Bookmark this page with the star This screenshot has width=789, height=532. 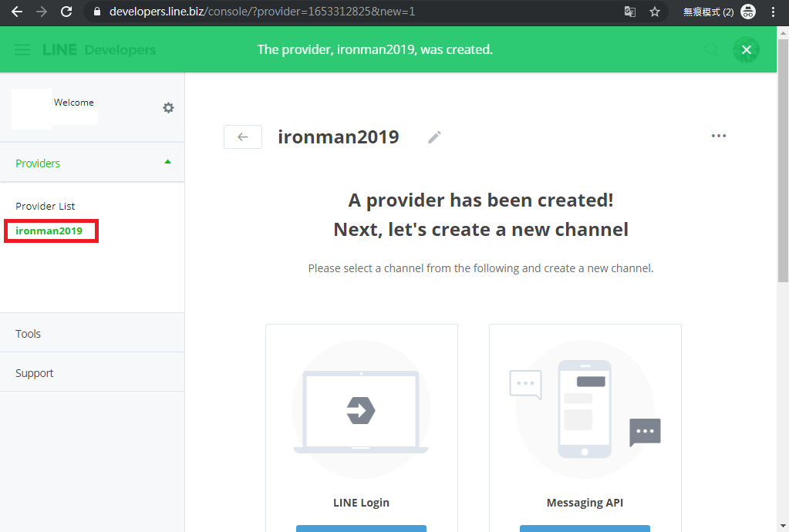pyautogui.click(x=654, y=12)
